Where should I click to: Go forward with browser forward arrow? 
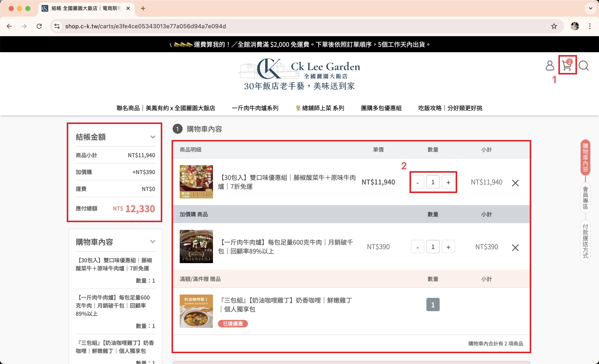coord(24,26)
